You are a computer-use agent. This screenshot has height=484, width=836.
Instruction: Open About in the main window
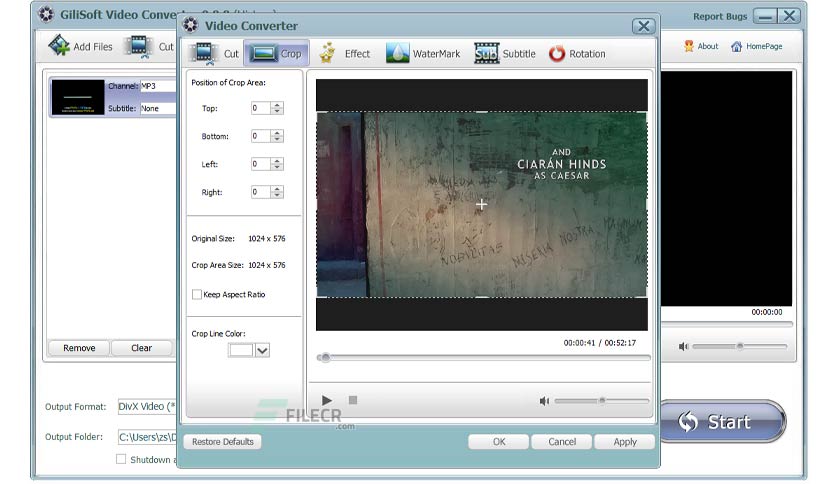(701, 46)
